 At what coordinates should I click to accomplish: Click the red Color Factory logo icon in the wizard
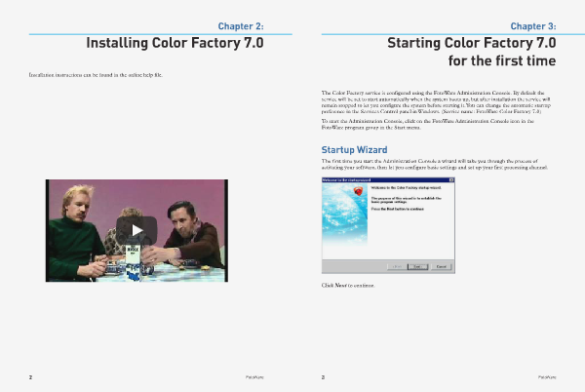tap(358, 191)
